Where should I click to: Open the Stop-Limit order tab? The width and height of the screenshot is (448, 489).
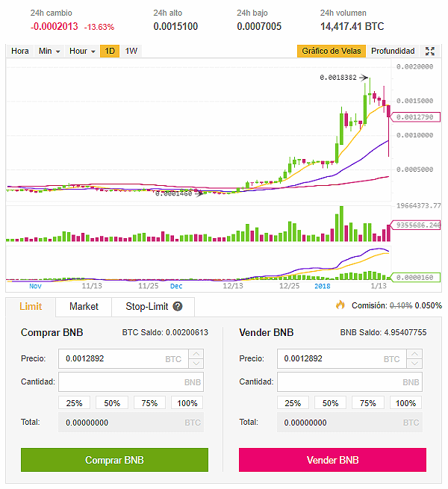click(x=153, y=307)
